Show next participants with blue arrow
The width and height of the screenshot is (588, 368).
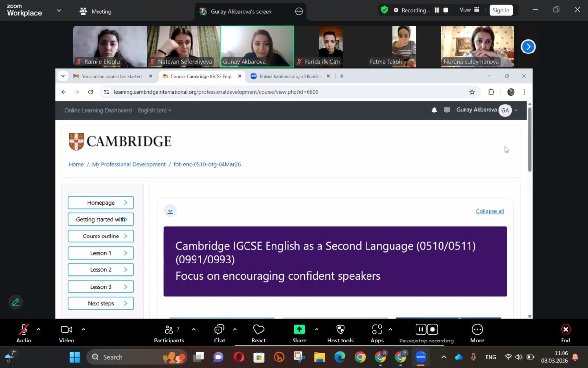pyautogui.click(x=528, y=47)
